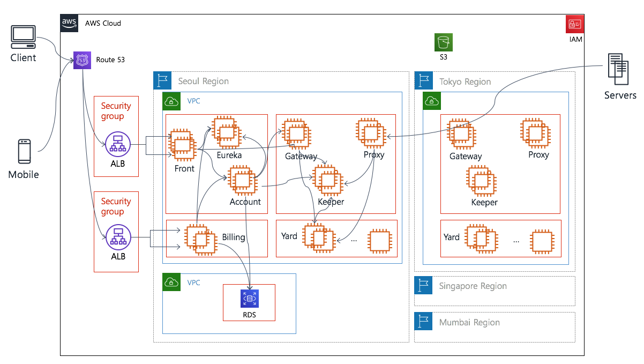
Task: Click the Mobile phone icon
Action: click(24, 152)
